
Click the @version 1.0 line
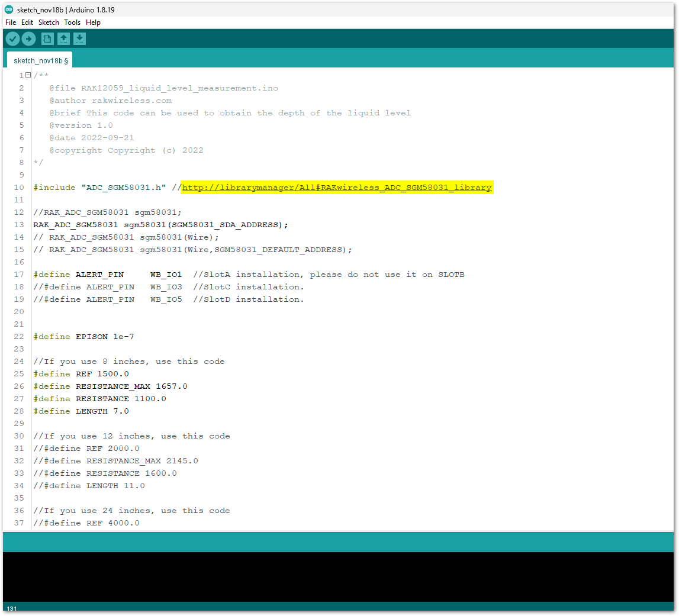point(81,125)
